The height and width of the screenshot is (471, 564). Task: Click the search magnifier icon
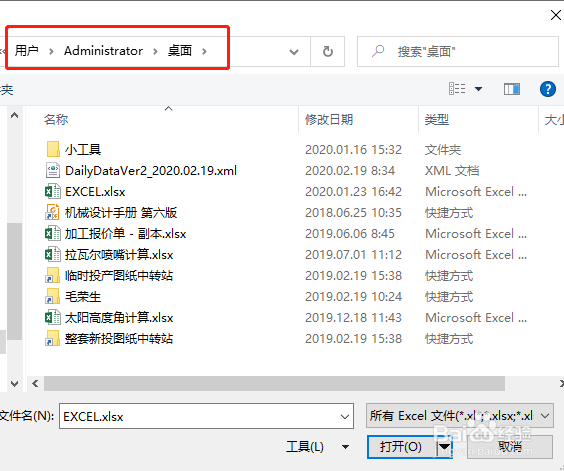point(378,51)
